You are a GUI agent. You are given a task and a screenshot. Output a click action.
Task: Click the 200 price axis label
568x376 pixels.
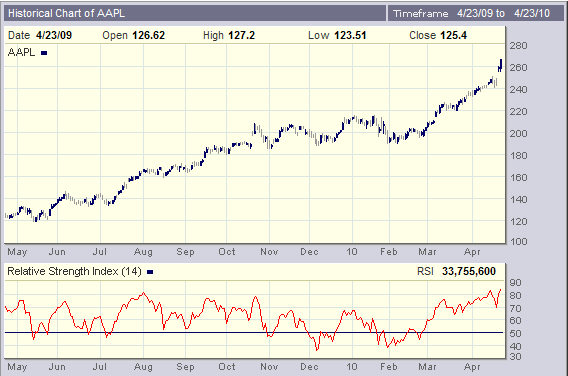518,134
